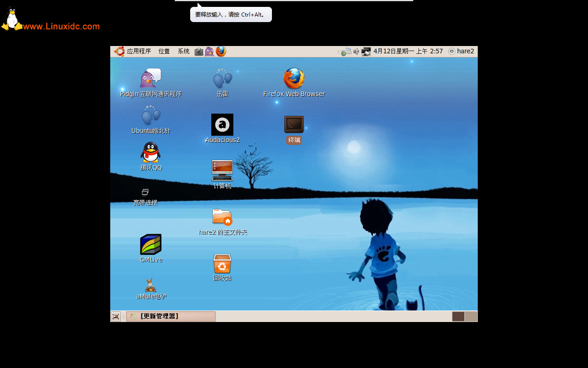Screen dimensions: 588x368
Task: Open the 迅雷 download manager
Action: click(222, 78)
